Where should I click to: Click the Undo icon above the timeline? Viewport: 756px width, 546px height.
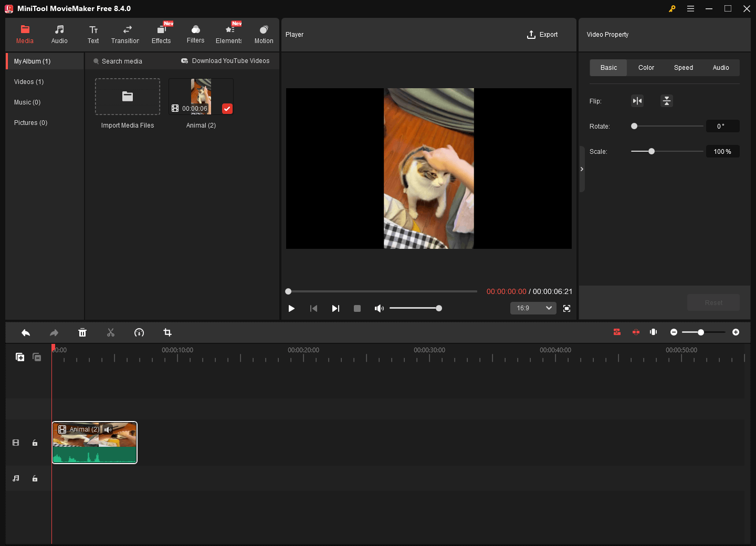[x=26, y=332]
